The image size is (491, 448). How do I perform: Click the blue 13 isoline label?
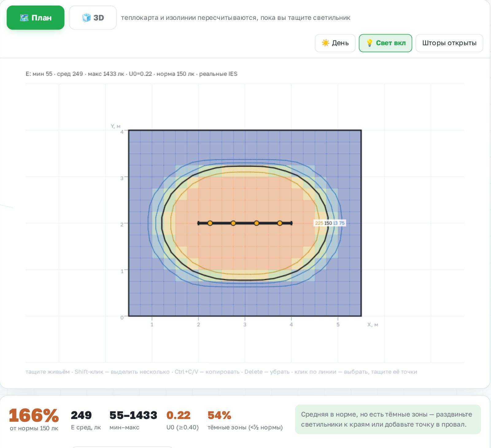335,223
